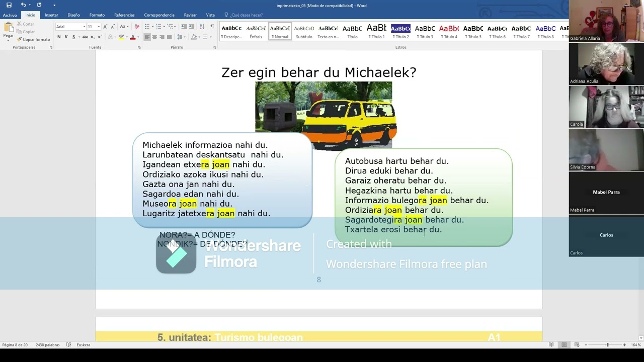Apply borders to the paragraph
Viewport: 644px width, 362px height.
pyautogui.click(x=205, y=37)
